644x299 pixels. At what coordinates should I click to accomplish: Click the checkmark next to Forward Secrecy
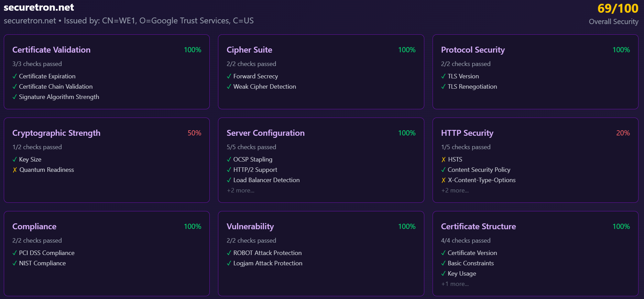point(229,76)
